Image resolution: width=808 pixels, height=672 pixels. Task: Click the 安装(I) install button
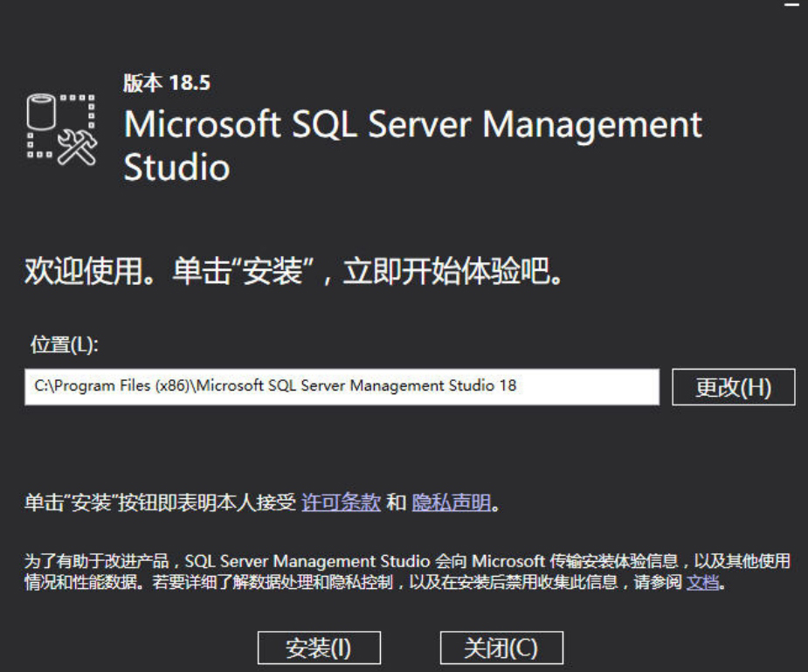pos(319,648)
